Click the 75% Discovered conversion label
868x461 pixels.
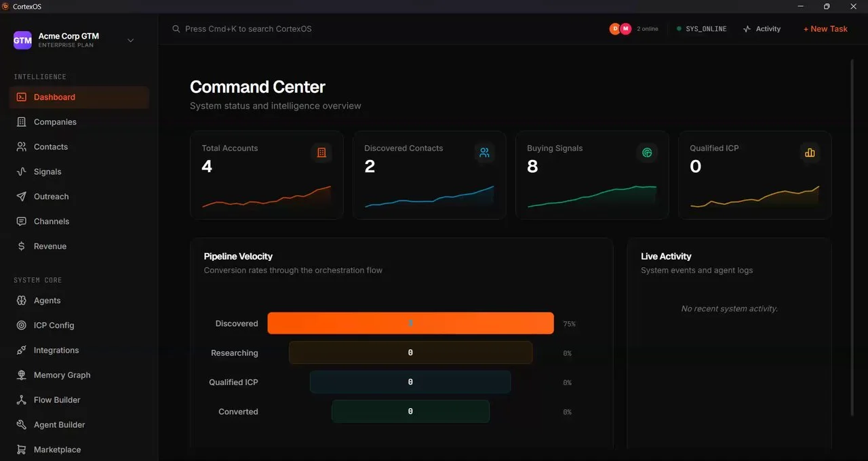(x=569, y=324)
